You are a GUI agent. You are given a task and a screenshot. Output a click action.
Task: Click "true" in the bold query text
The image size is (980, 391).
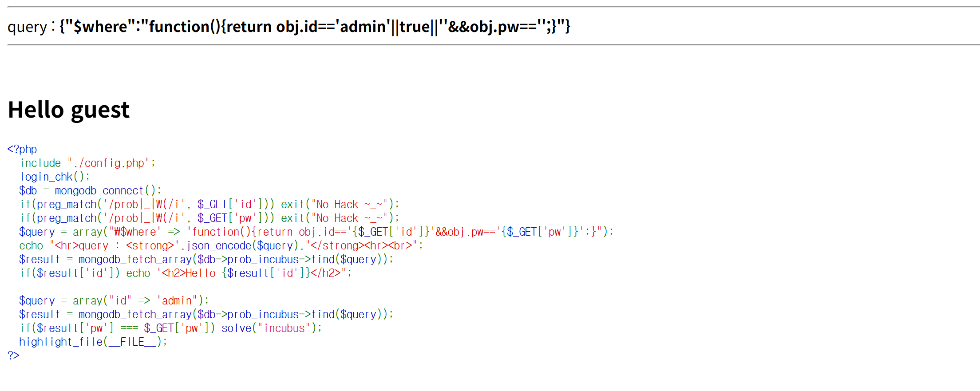tap(415, 27)
